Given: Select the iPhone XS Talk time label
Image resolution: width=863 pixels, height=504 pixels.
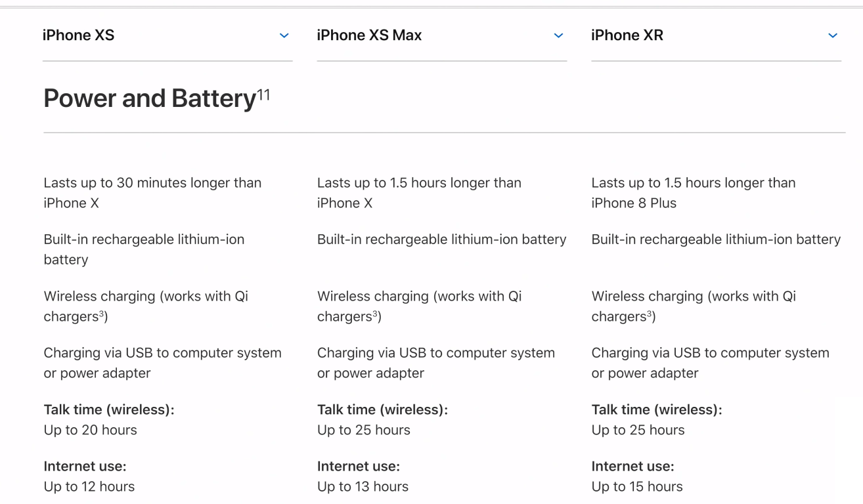Looking at the screenshot, I should (109, 410).
